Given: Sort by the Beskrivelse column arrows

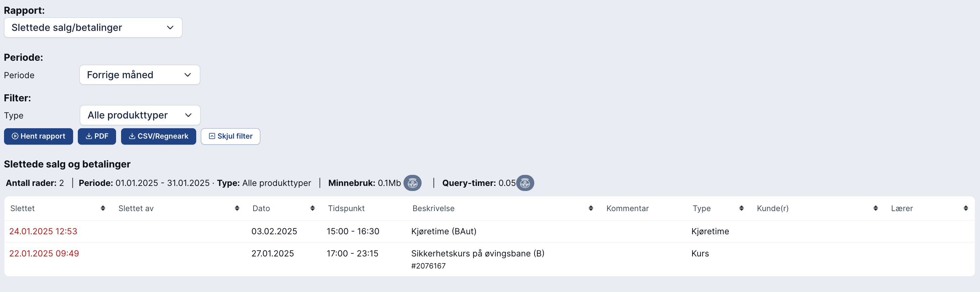Looking at the screenshot, I should point(591,208).
